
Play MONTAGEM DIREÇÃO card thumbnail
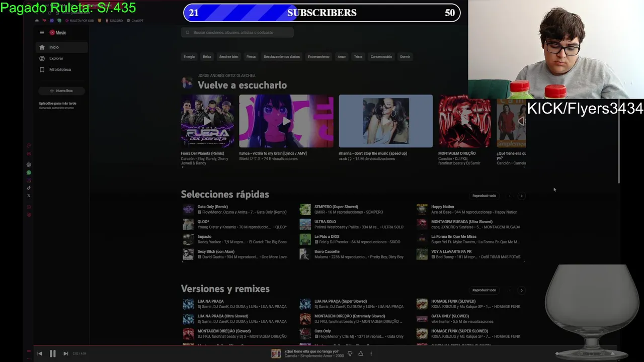[x=464, y=121]
